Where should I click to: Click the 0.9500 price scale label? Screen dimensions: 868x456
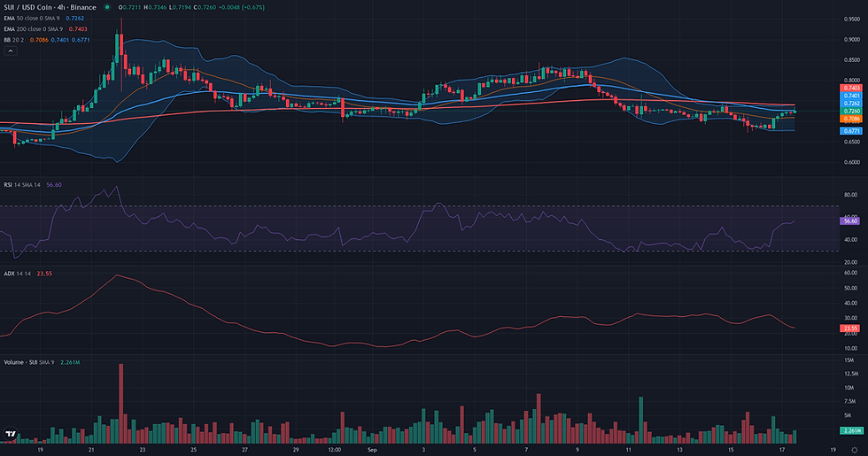[x=852, y=19]
